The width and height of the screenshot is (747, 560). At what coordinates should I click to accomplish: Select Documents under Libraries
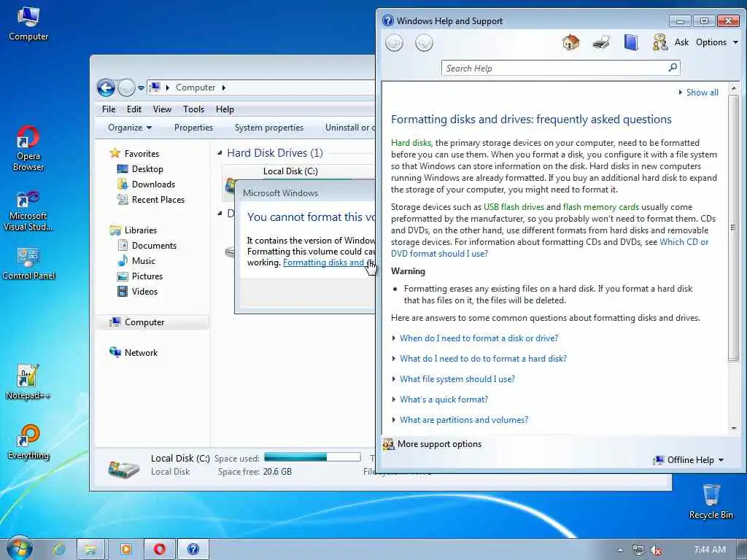154,246
